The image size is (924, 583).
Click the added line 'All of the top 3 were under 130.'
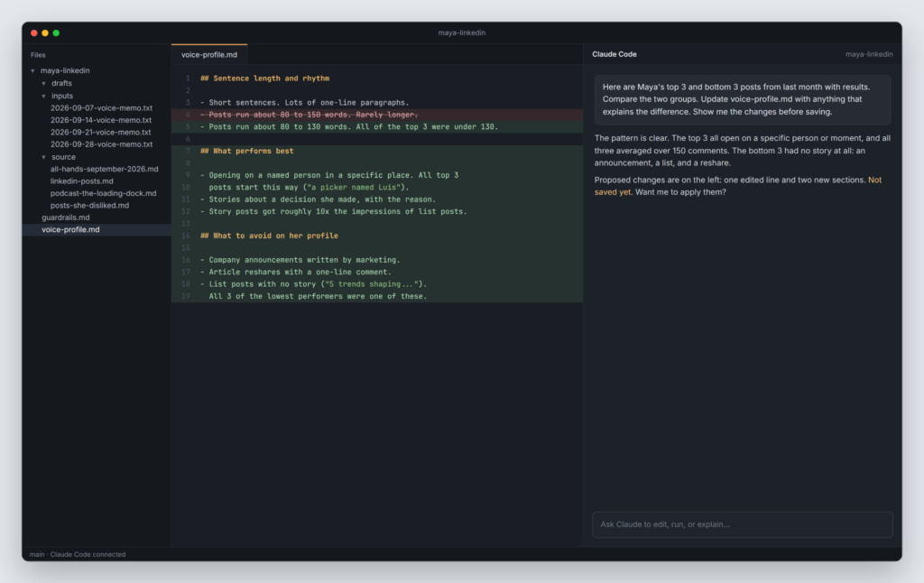(x=427, y=126)
